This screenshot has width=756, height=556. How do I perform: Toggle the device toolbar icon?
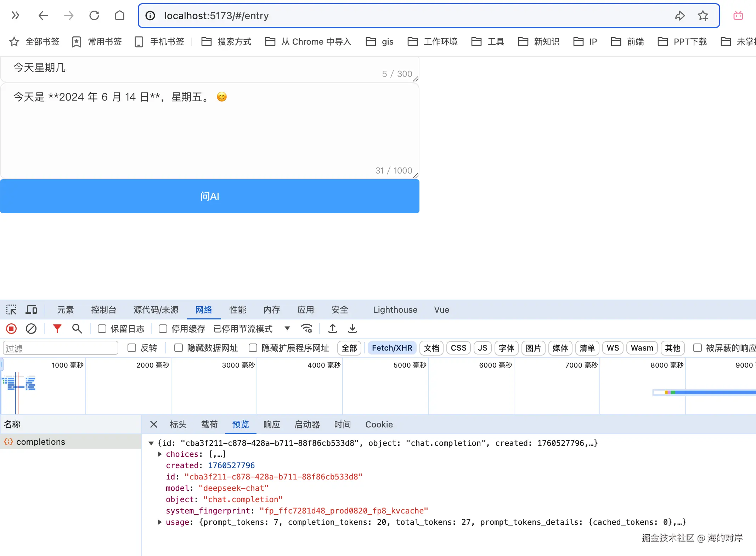coord(31,310)
